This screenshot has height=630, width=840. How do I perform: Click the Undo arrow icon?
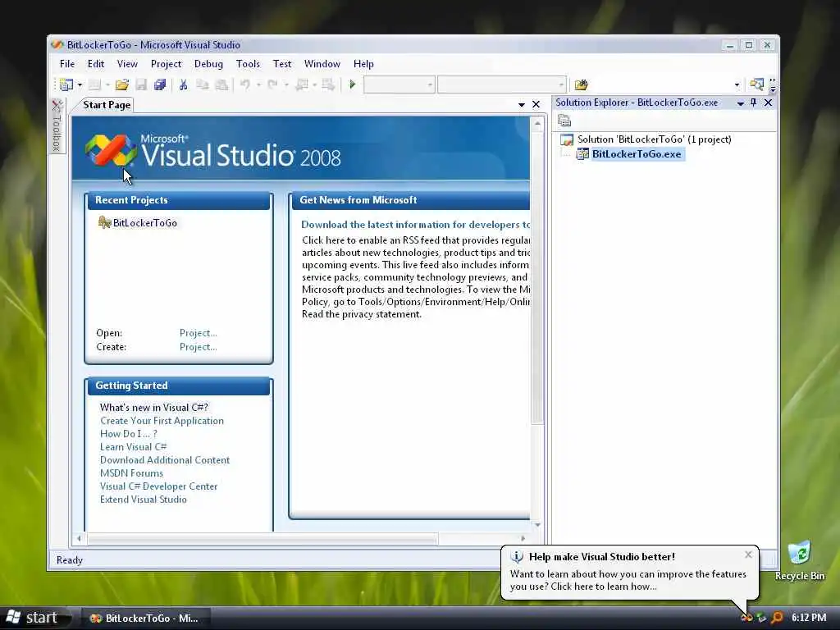(244, 84)
